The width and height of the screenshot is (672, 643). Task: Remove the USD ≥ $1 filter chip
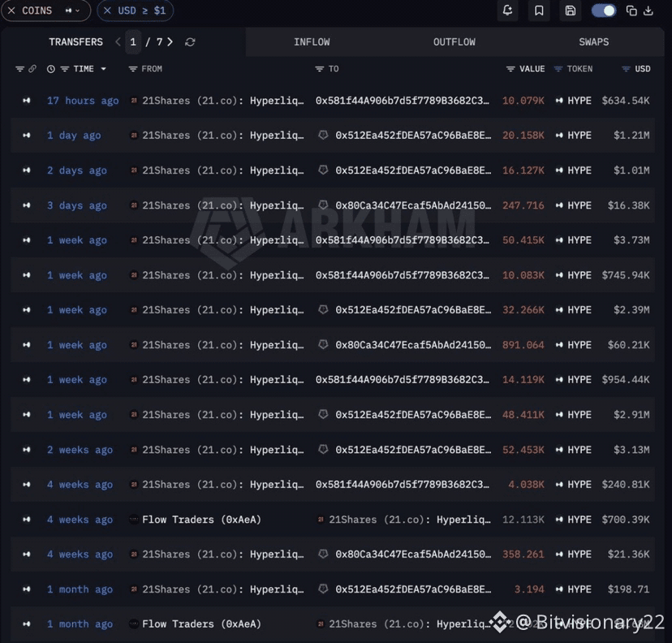pos(108,11)
